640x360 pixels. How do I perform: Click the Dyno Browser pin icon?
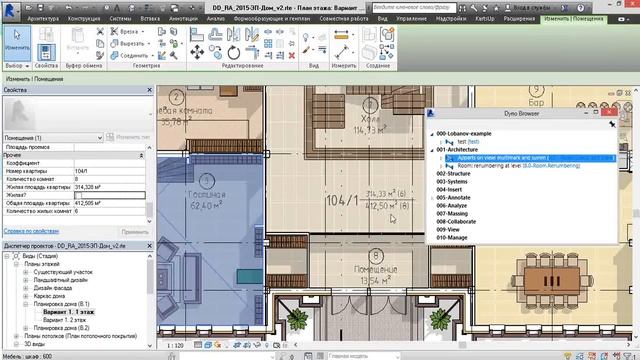tap(612, 124)
